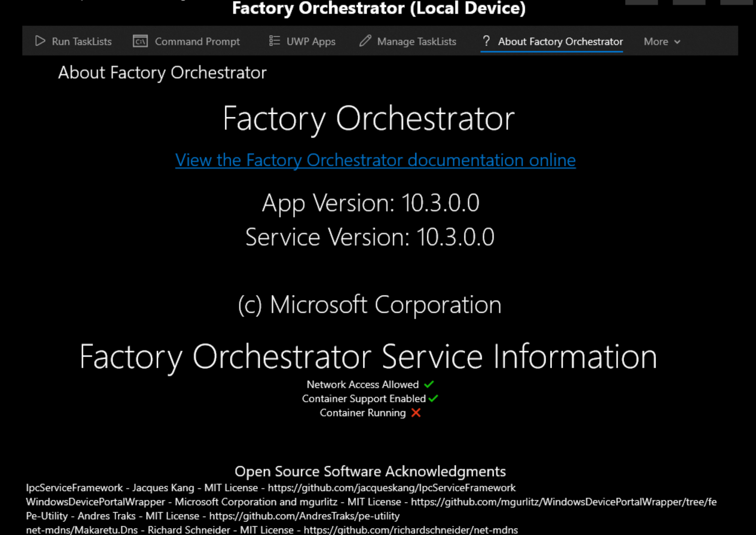Open the Factory Orchestrator documentation online link
Viewport: 756px width, 535px height.
coord(375,160)
